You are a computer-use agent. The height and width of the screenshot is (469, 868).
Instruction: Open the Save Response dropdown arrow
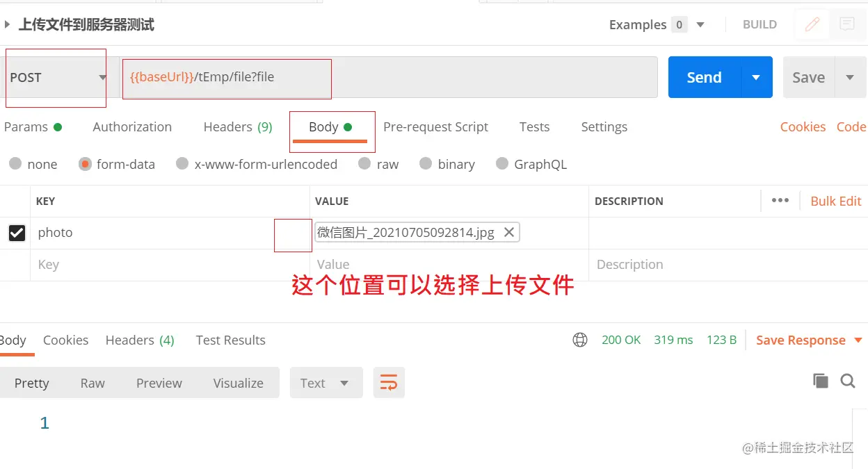(x=858, y=340)
